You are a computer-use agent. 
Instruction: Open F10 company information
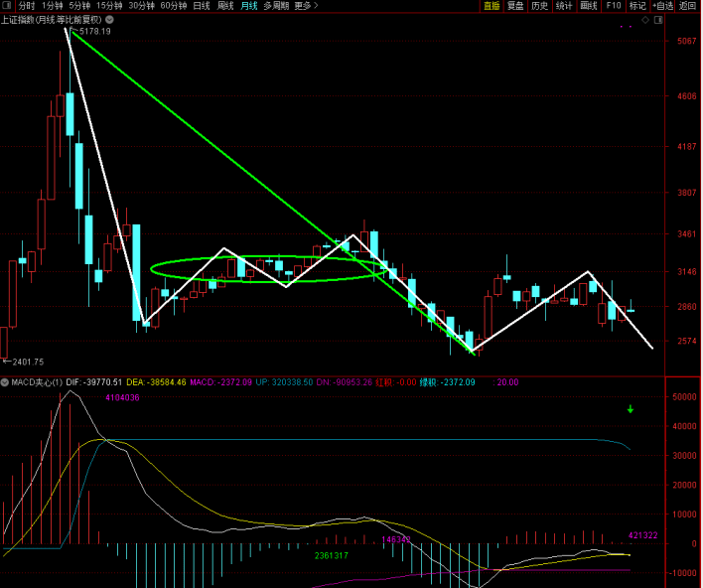pos(614,6)
